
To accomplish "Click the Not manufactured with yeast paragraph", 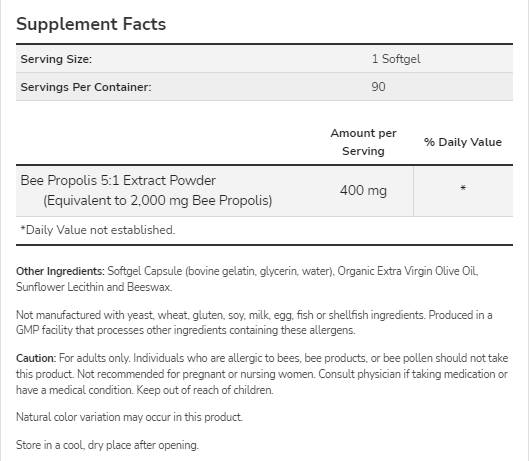I will (x=254, y=323).
